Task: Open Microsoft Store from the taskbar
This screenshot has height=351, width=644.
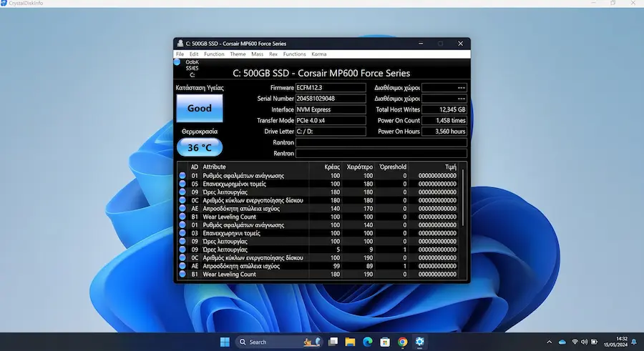Action: 385,342
